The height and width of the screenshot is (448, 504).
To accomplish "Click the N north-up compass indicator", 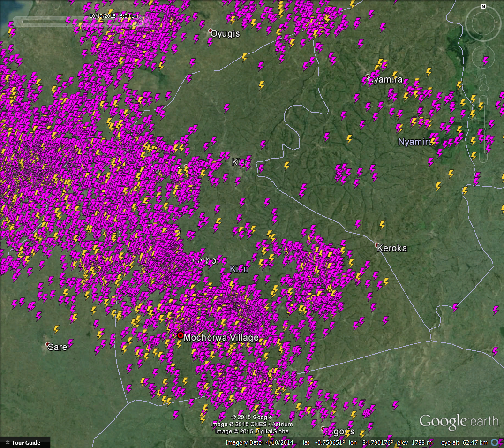I will (483, 6).
